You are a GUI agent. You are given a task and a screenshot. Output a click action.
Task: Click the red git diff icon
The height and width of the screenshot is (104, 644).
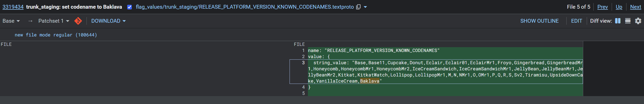click(x=78, y=21)
